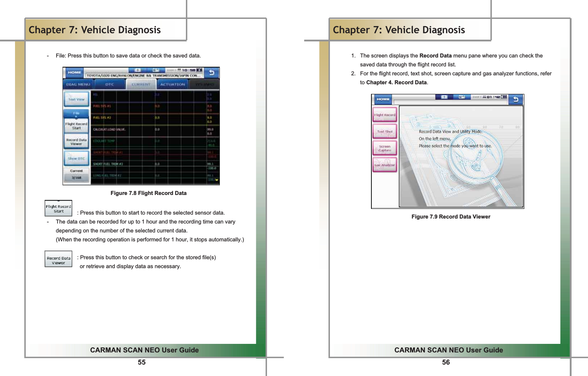Screen dimensions: 588x376
Task: Select the Text Shot button
Action: point(385,131)
